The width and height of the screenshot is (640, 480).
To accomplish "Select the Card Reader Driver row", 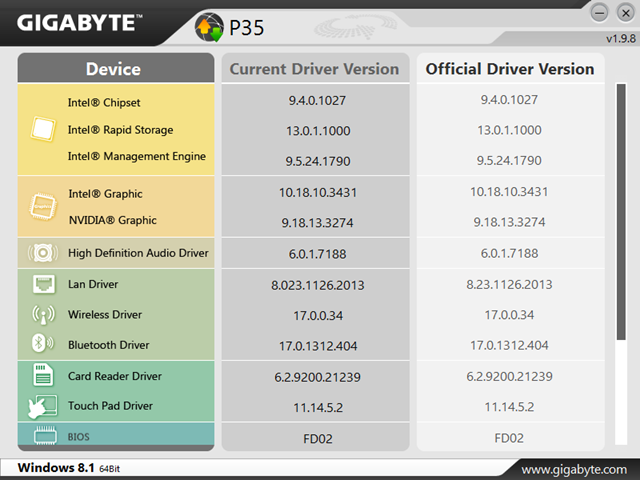I will [x=115, y=376].
